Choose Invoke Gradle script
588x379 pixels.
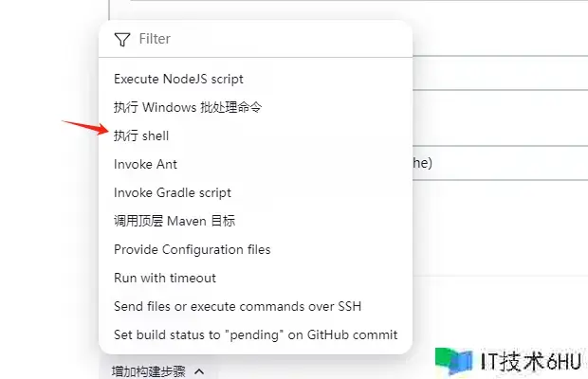click(172, 192)
